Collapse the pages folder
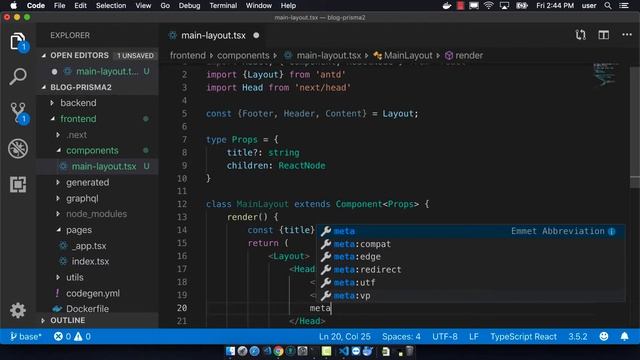Image resolution: width=640 pixels, height=360 pixels. point(58,230)
